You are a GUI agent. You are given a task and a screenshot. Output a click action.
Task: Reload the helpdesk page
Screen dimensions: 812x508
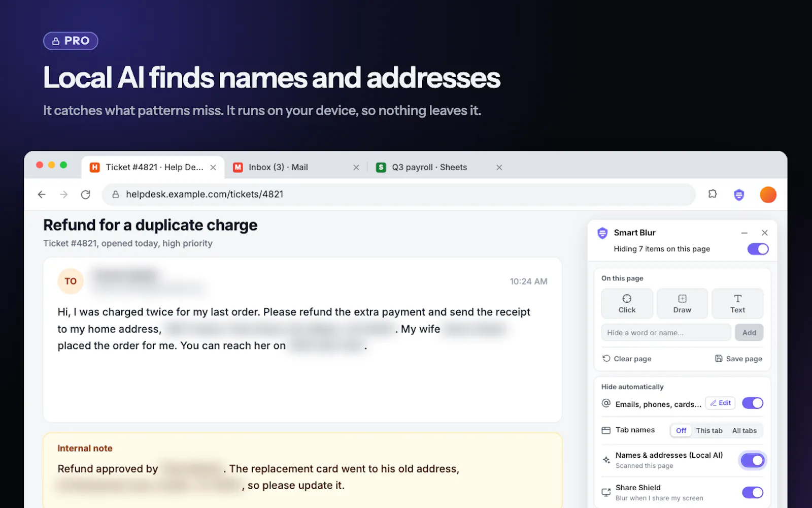click(86, 195)
